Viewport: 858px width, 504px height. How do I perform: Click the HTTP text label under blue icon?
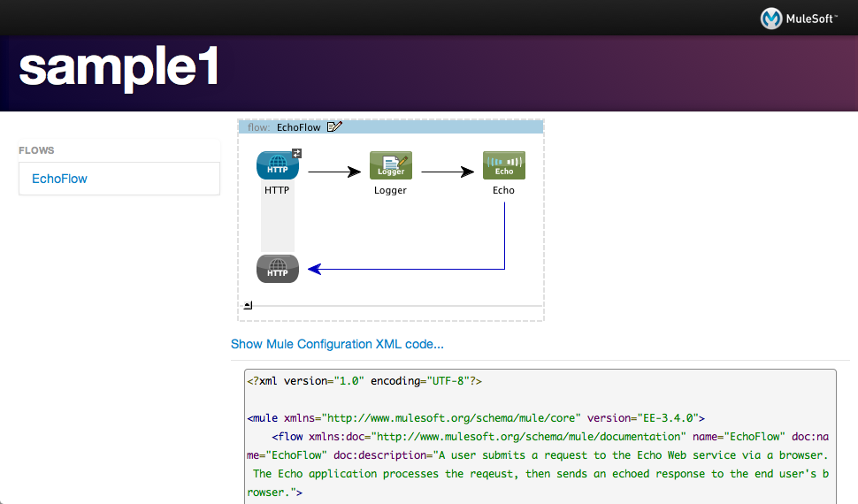coord(277,190)
